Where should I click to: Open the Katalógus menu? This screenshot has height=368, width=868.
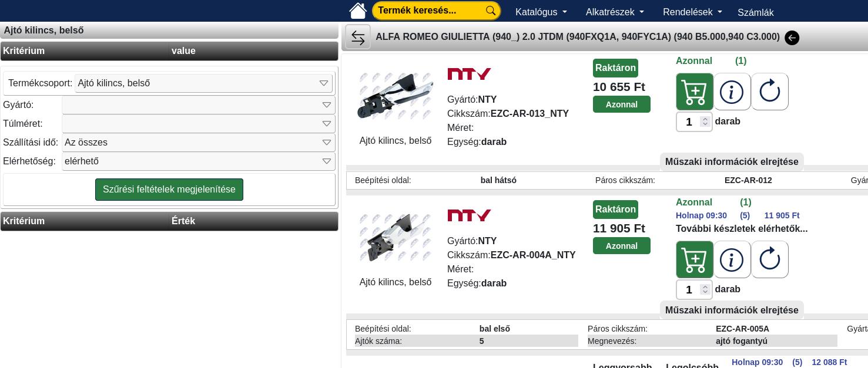pos(541,12)
